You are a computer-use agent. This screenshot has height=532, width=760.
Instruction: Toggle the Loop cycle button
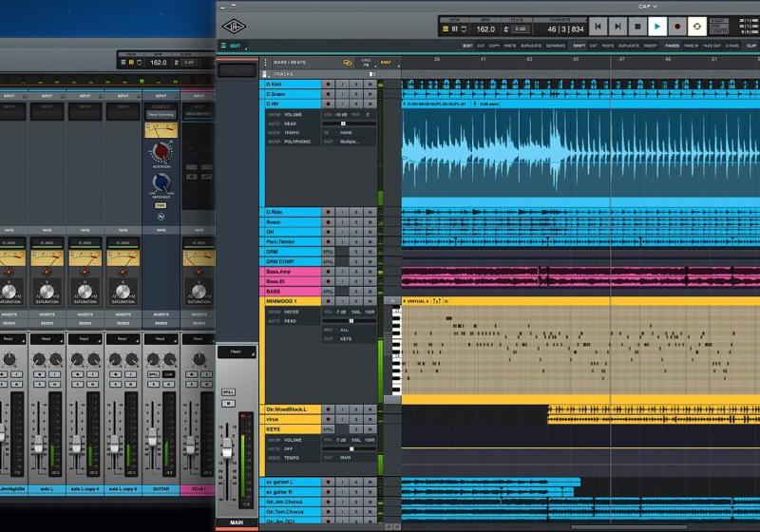pos(698,28)
